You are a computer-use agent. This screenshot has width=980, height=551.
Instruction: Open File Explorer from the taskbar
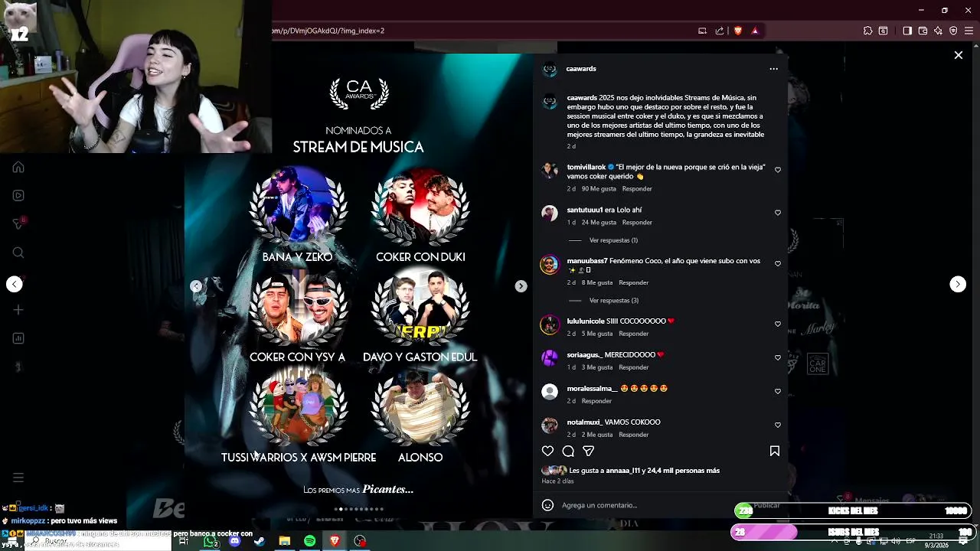tap(284, 541)
